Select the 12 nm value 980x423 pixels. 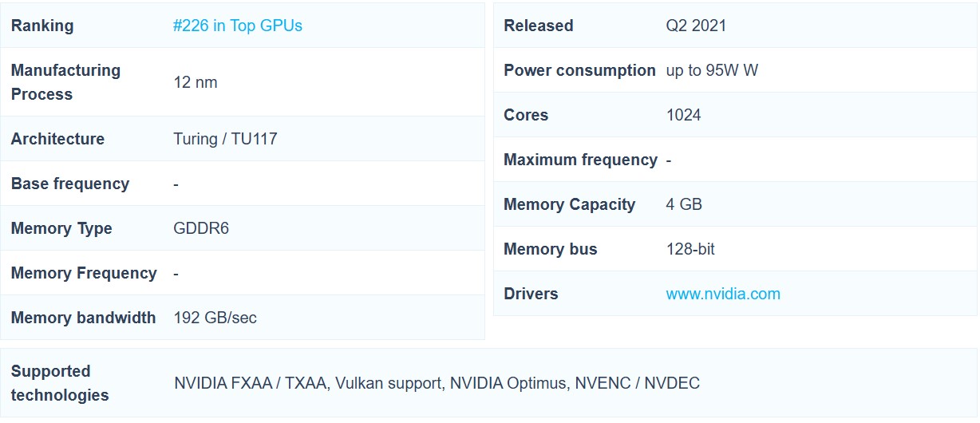click(195, 82)
